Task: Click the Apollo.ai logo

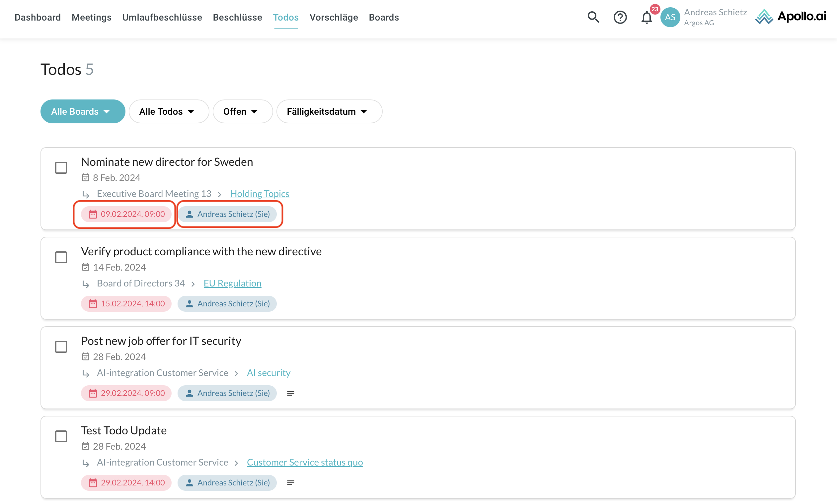Action: coord(791,16)
